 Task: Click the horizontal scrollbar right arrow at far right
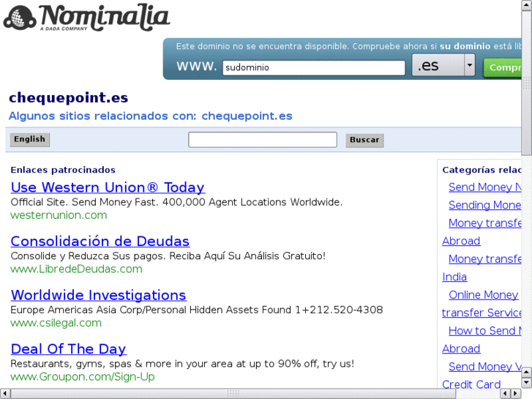(516, 394)
